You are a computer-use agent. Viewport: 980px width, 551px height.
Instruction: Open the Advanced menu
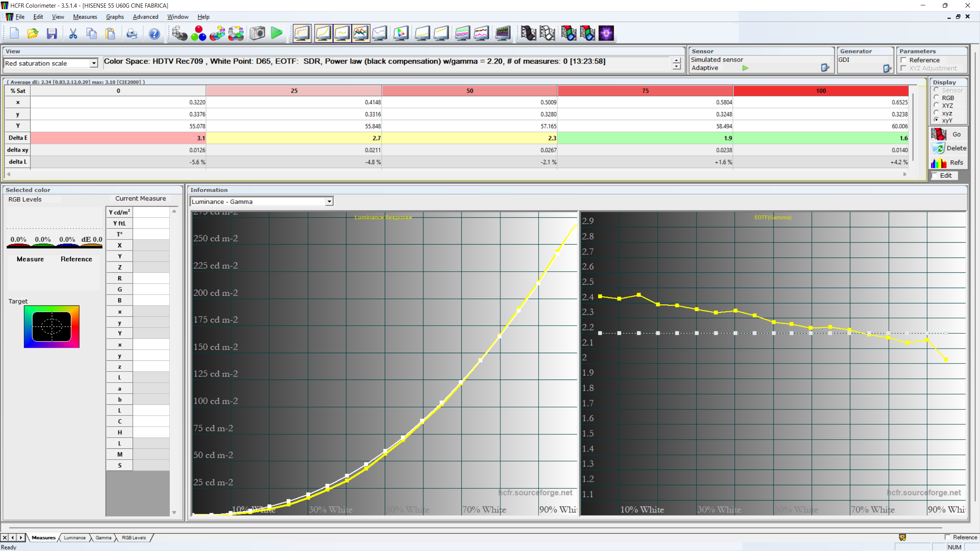click(x=145, y=17)
